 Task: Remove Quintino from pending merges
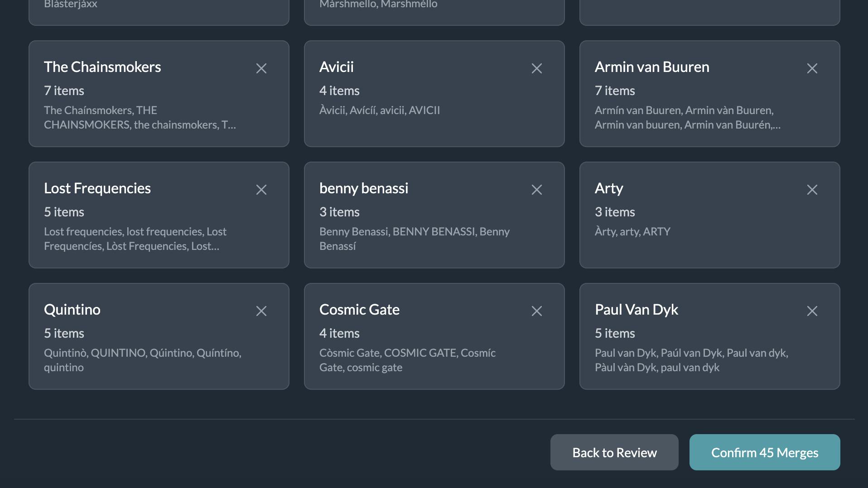[x=261, y=311]
